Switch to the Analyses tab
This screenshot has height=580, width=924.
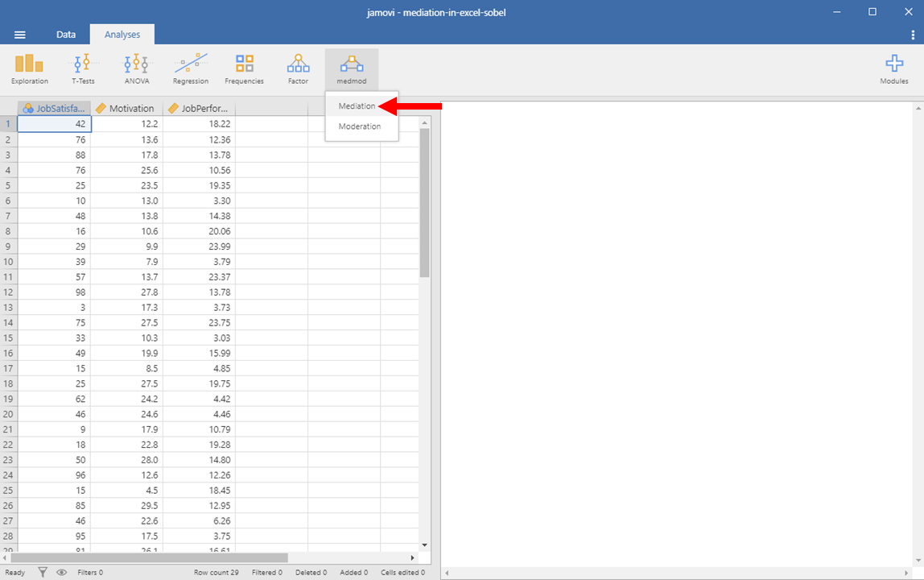[x=122, y=35]
